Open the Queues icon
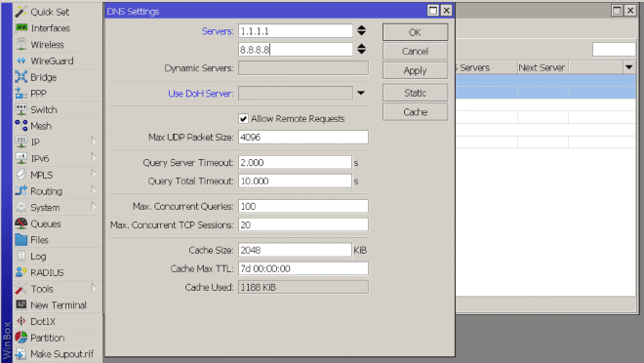 coord(20,223)
